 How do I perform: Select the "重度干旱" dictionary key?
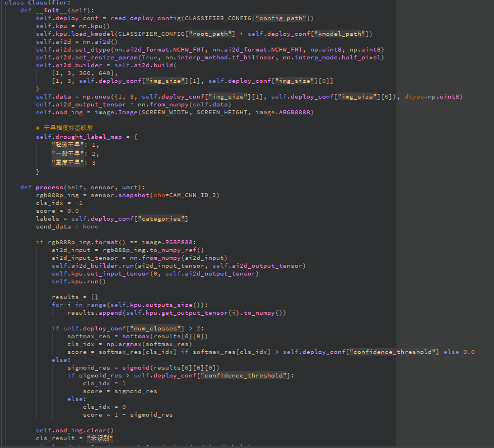(67, 163)
